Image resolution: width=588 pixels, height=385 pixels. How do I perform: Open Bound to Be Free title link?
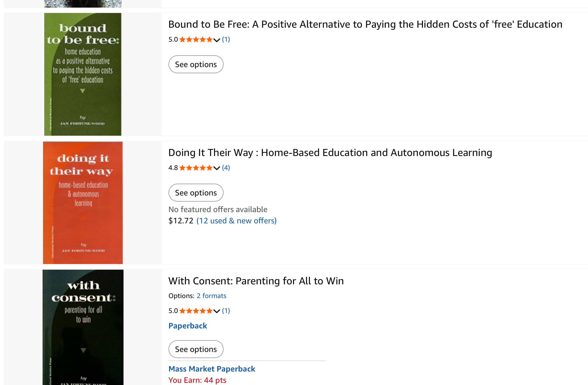click(365, 24)
